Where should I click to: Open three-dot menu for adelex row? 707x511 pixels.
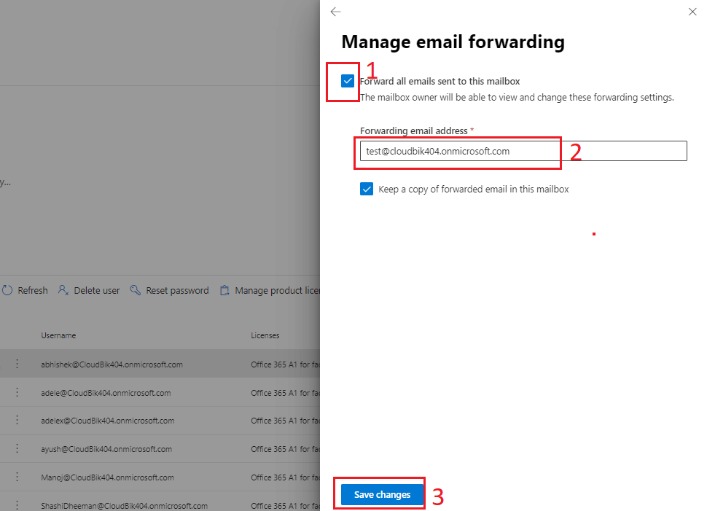(17, 420)
